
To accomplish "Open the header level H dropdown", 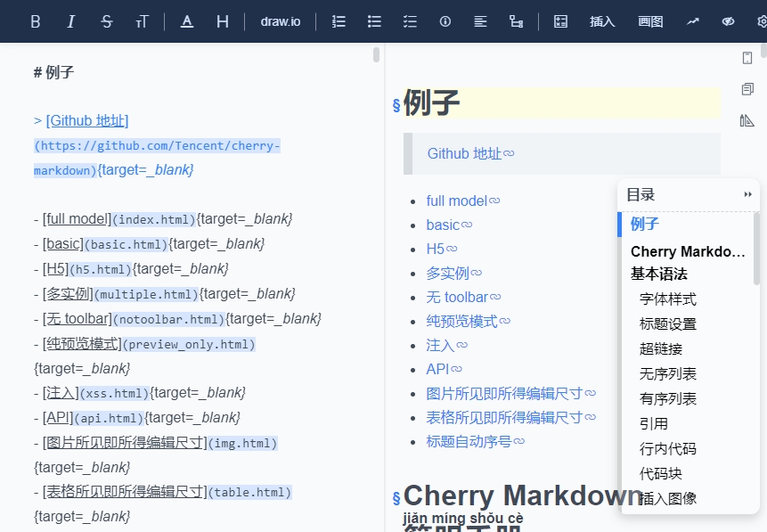I will [x=223, y=21].
